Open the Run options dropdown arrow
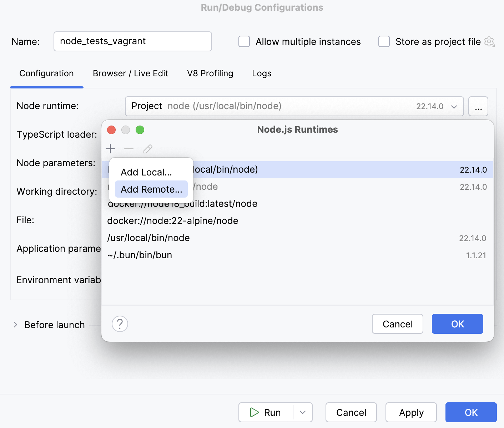The width and height of the screenshot is (504, 428). [x=303, y=412]
